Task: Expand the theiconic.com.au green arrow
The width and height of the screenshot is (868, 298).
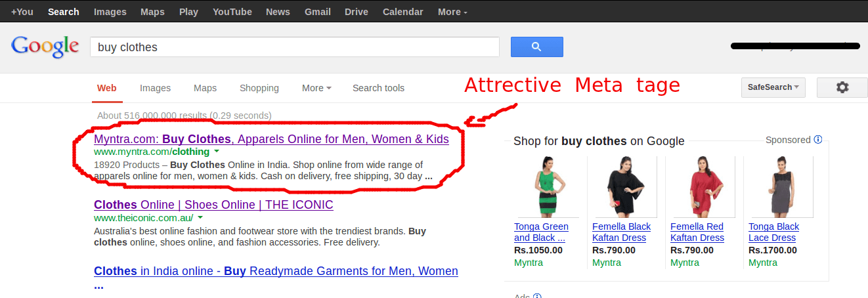Action: point(200,217)
